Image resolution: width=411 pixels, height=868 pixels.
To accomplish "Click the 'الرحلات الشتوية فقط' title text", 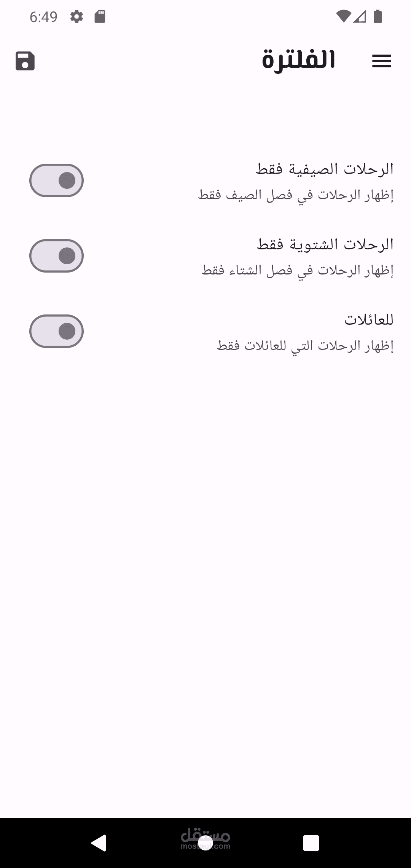I will pos(325,244).
